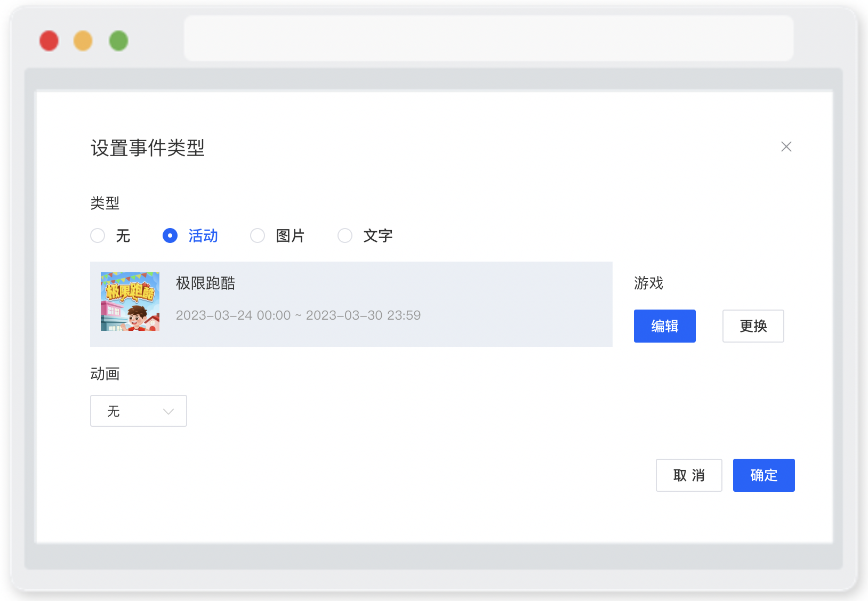Choose the 图片 radio option

click(x=258, y=235)
